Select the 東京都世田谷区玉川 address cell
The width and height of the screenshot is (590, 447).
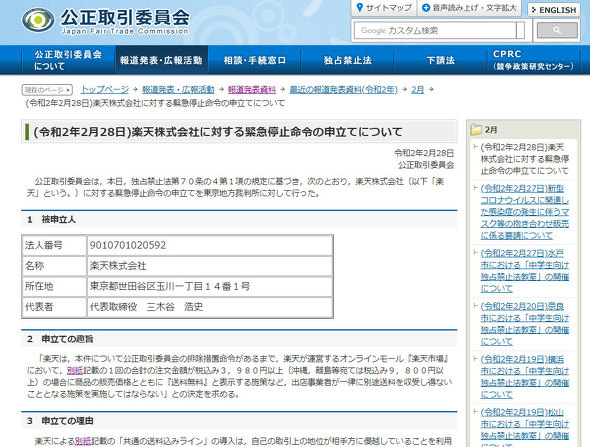click(x=210, y=286)
